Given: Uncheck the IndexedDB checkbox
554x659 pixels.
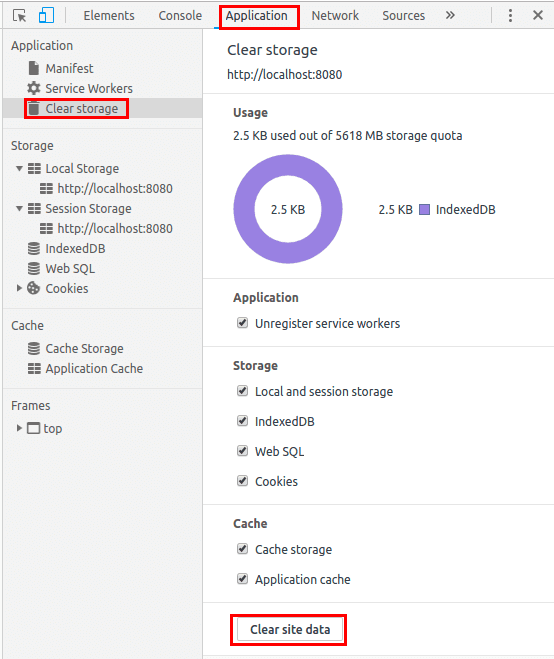Looking at the screenshot, I should pyautogui.click(x=243, y=421).
